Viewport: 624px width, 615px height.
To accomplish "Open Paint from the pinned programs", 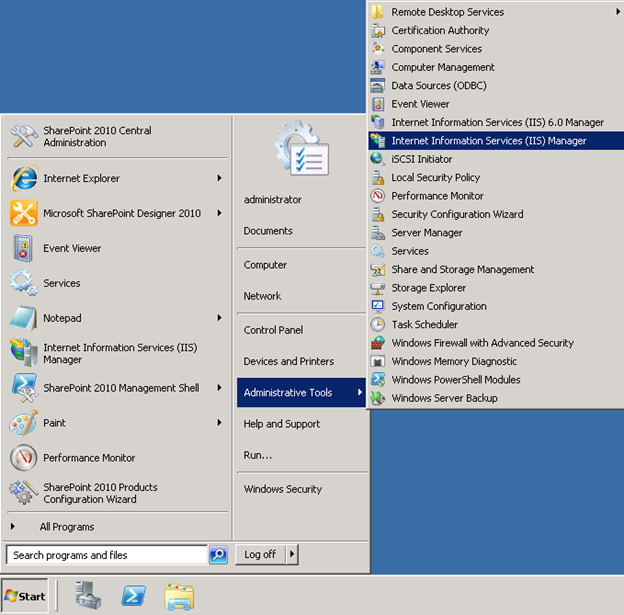I will tap(24, 423).
